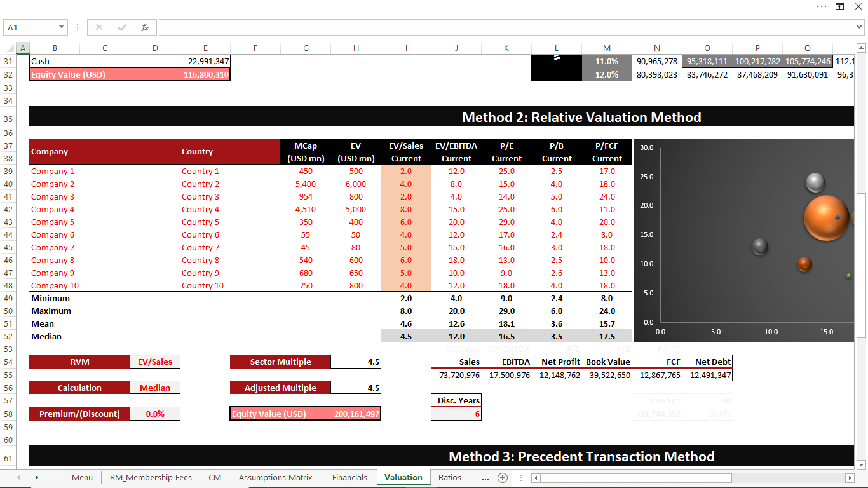868x488 pixels.
Task: Click the horizontal scrollbar left arrow
Action: click(536, 478)
